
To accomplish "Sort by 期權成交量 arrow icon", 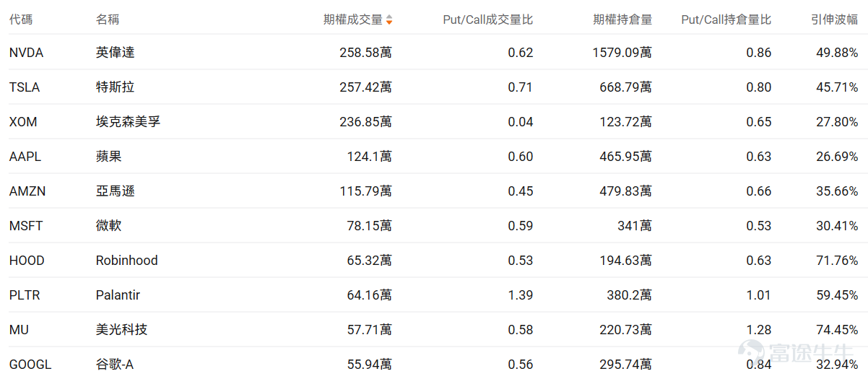I will [389, 20].
